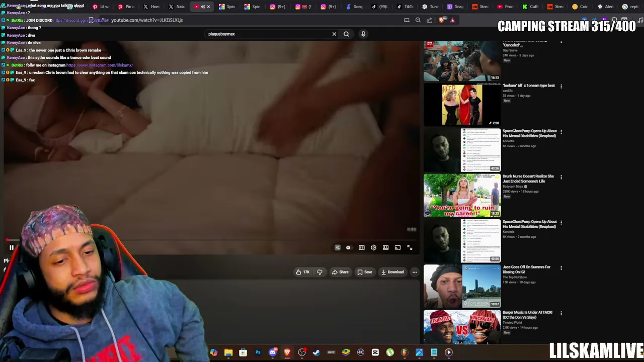Open Jace Goes Off On Summrs video
644x362 pixels.
point(526,269)
